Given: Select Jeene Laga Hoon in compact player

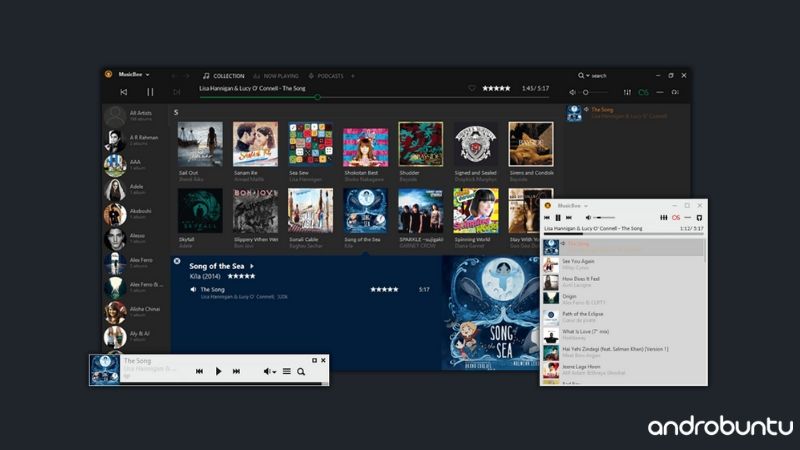Looking at the screenshot, I should pos(622,370).
